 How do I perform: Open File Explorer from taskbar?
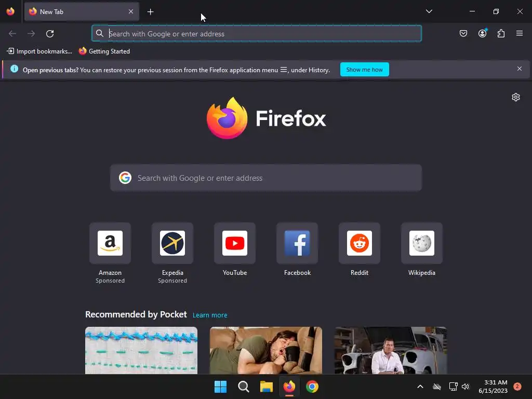click(267, 387)
